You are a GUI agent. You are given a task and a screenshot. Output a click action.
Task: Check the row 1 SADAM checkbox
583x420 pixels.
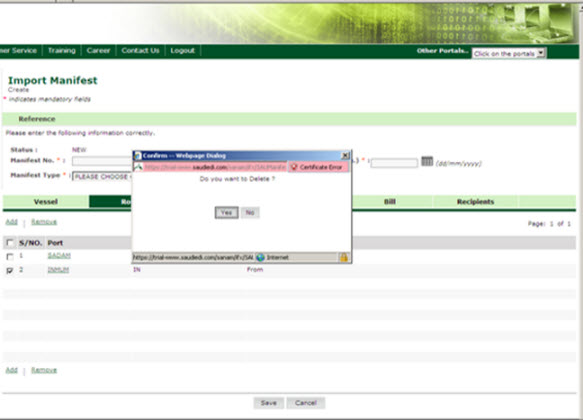(x=10, y=256)
